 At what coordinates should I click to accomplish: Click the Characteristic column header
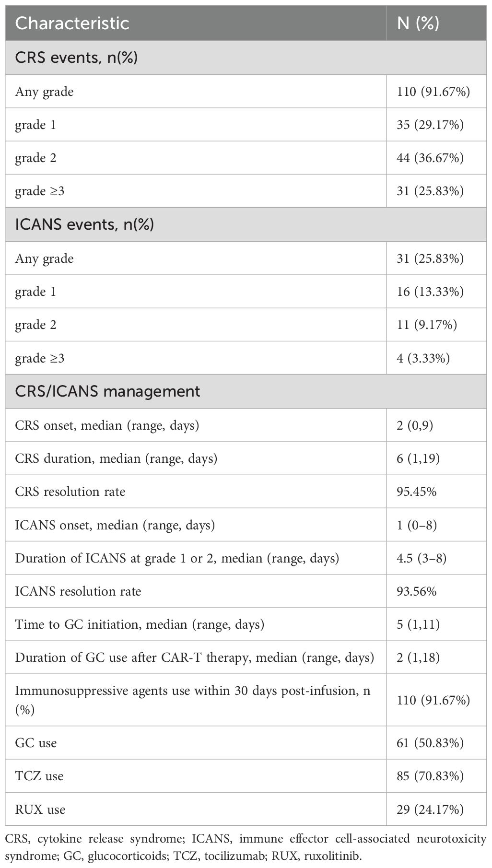(x=72, y=23)
